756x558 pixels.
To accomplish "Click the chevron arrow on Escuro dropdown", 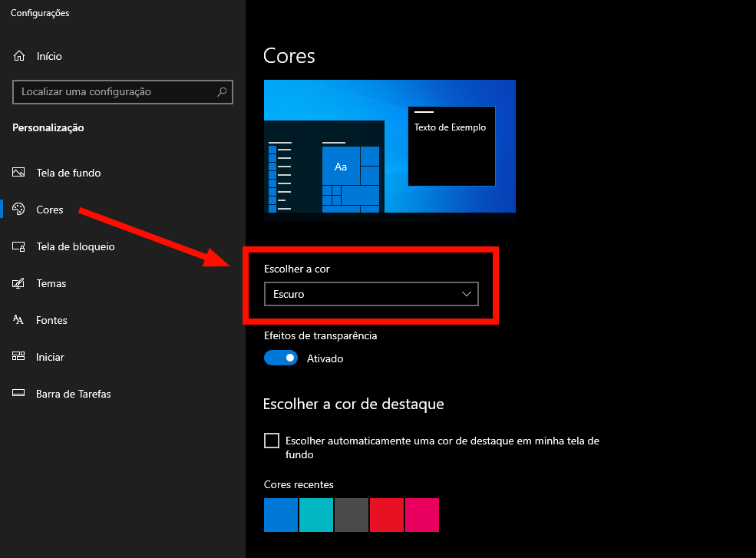I will pyautogui.click(x=467, y=294).
